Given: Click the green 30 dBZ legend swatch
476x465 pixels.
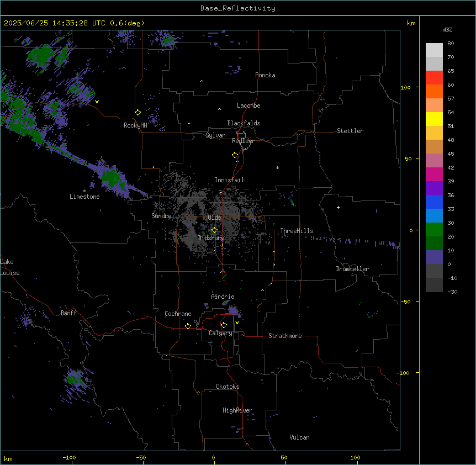Looking at the screenshot, I should (434, 230).
